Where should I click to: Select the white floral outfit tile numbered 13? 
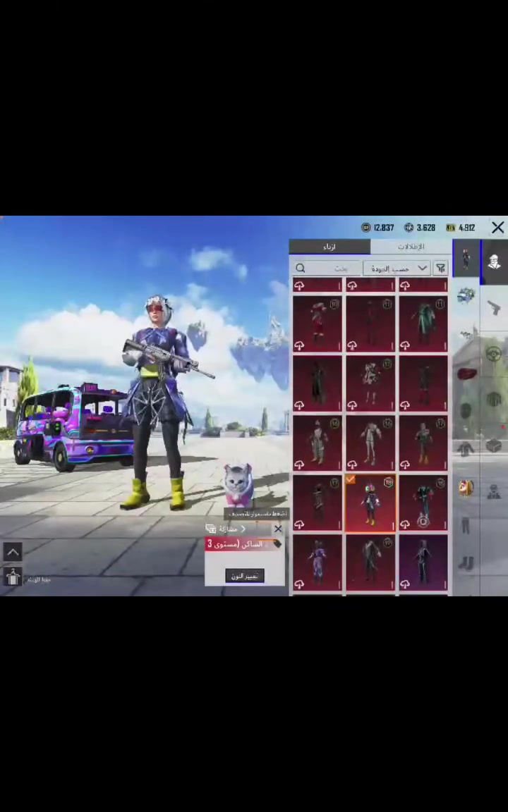[x=370, y=383]
